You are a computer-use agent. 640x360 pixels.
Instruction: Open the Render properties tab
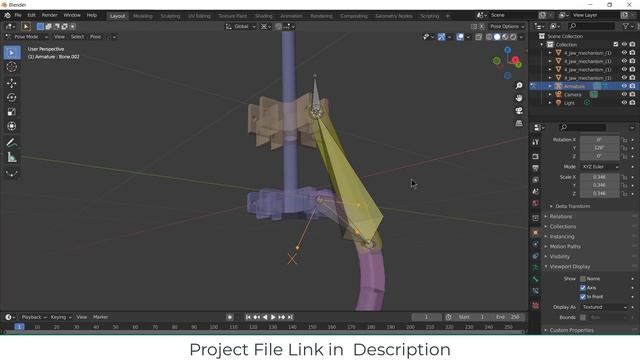[x=536, y=157]
